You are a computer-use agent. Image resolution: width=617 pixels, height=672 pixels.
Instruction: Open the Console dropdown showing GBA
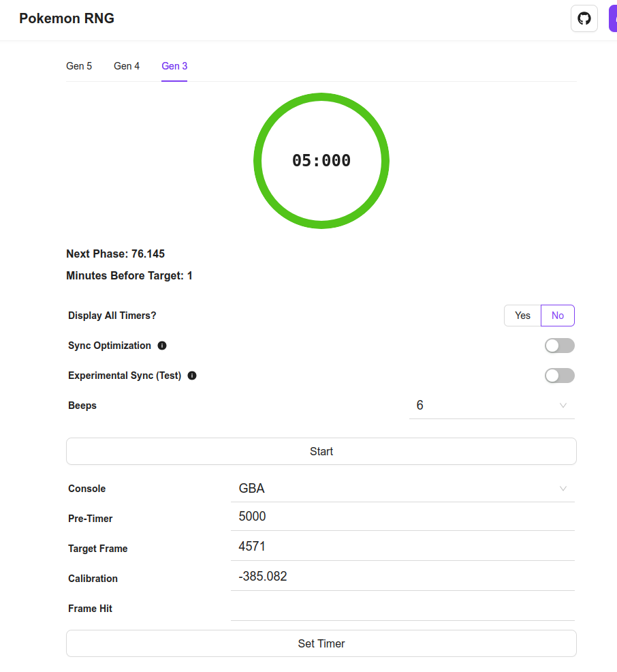click(x=402, y=489)
